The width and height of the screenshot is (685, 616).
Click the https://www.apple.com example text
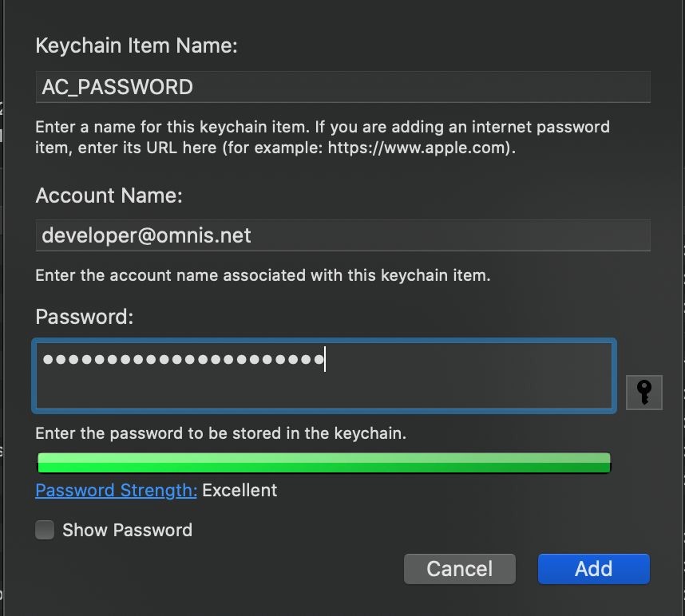tap(417, 148)
